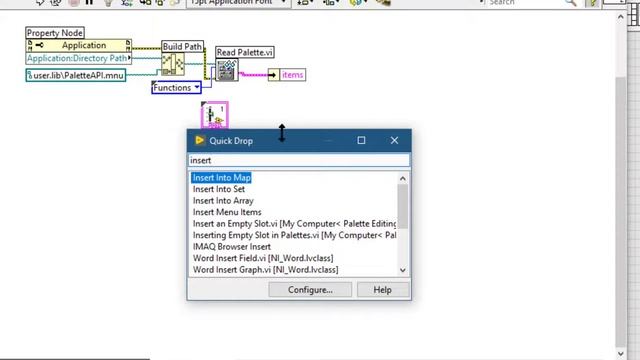Click the Configure... button
Screen dimensions: 640x360
310,290
